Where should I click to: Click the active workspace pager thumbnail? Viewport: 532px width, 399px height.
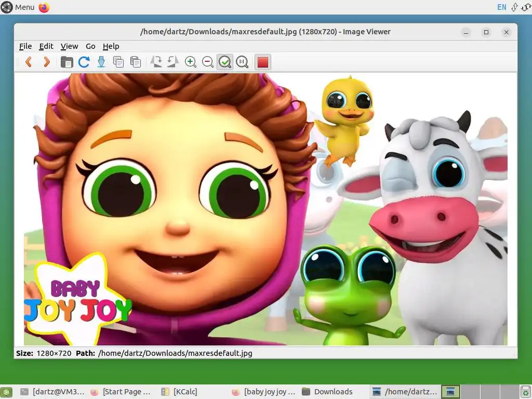coord(450,392)
